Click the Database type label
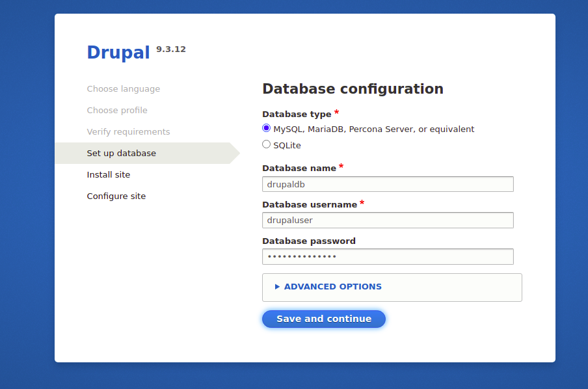588x389 pixels. pyautogui.click(x=297, y=114)
